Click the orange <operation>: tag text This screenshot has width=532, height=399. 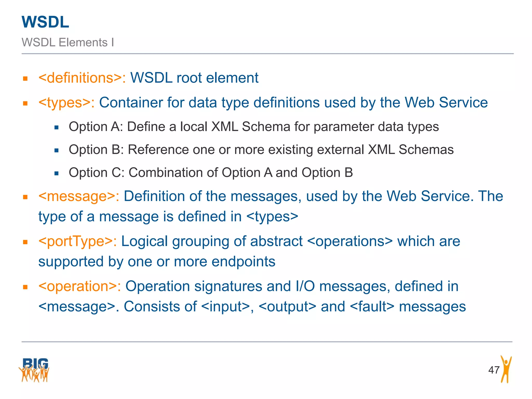79,286
